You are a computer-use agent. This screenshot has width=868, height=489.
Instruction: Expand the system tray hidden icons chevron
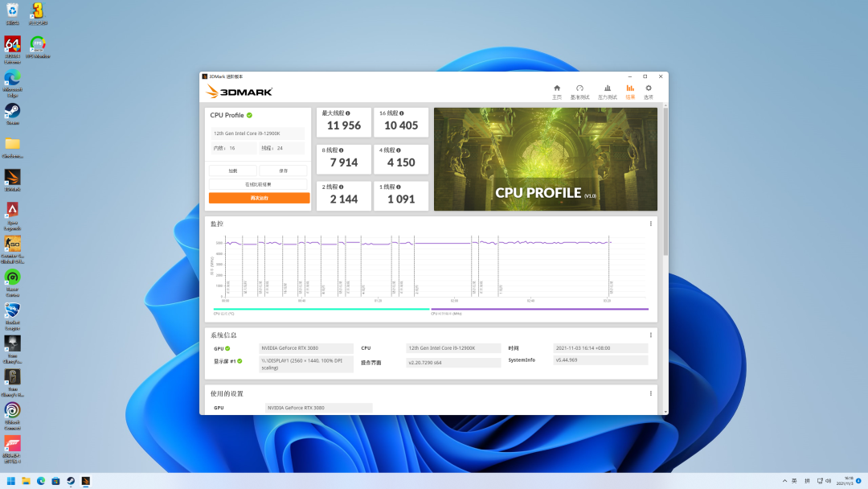point(784,481)
